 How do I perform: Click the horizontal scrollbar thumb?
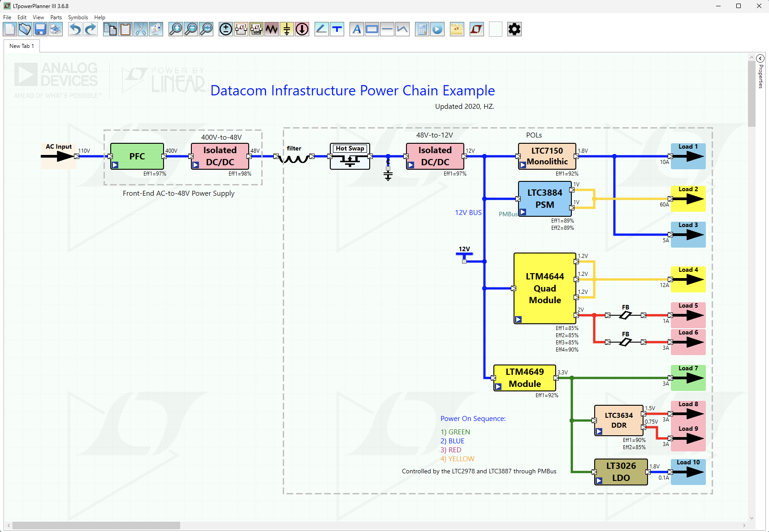click(96, 525)
